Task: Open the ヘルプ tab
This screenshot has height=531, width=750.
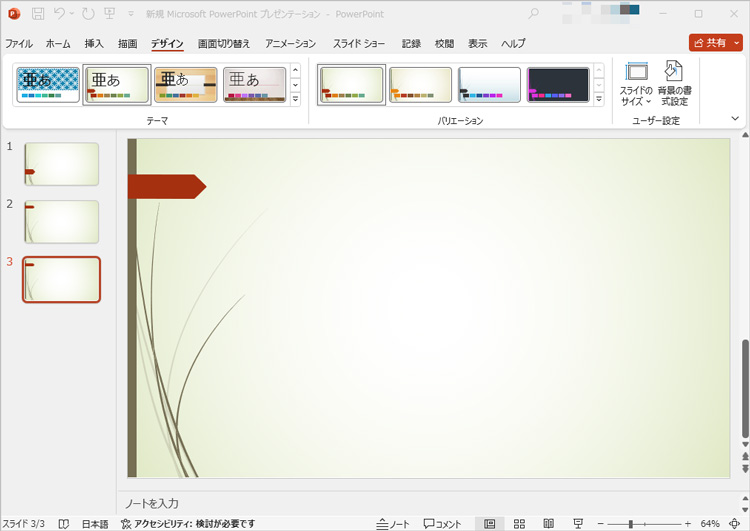Action: 513,44
